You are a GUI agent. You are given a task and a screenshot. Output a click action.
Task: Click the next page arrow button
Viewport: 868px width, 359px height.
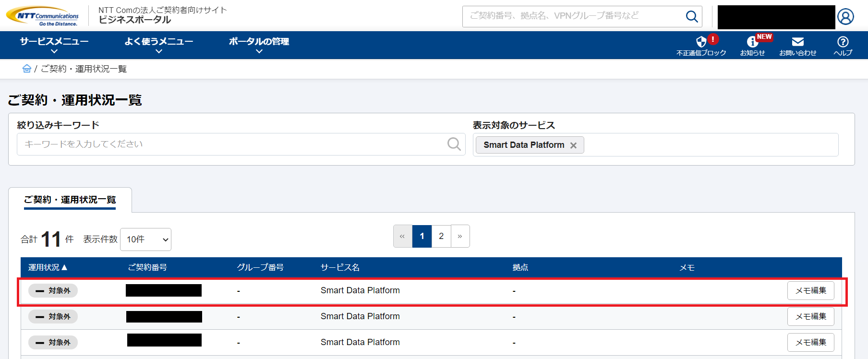(460, 236)
